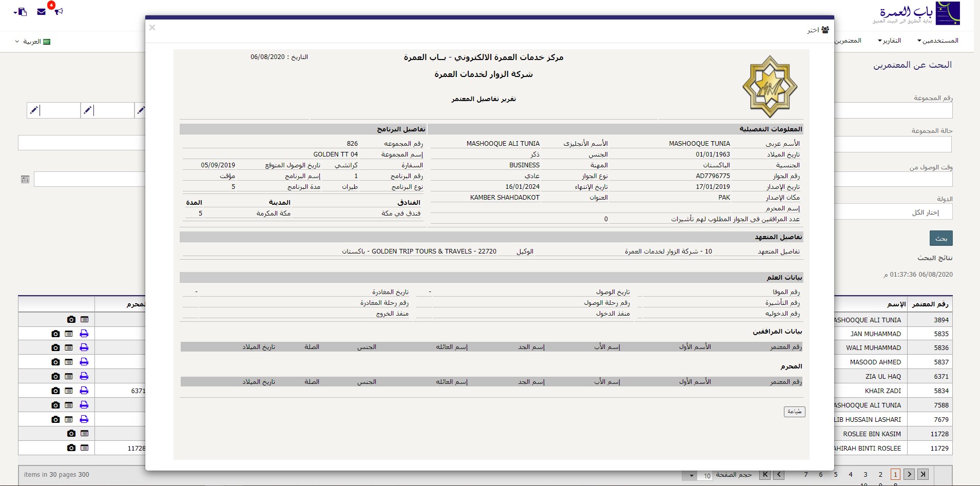The height and width of the screenshot is (486, 980).
Task: Open the التقارير menu
Action: pyautogui.click(x=889, y=41)
